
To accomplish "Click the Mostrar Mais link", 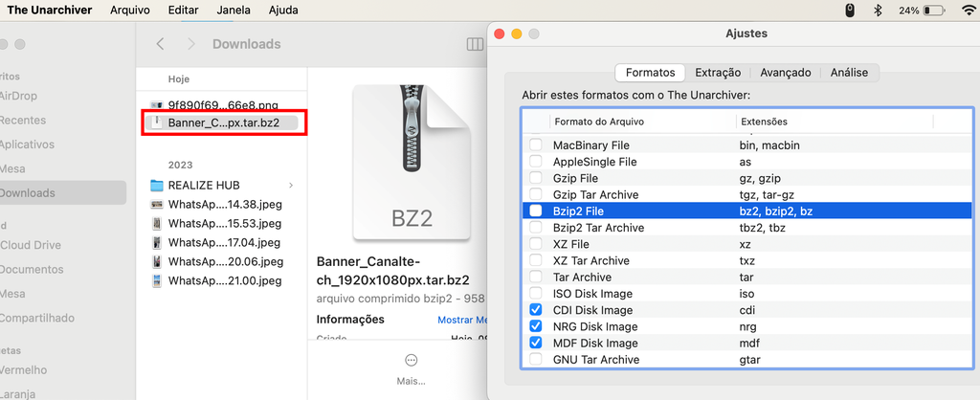I will point(462,320).
